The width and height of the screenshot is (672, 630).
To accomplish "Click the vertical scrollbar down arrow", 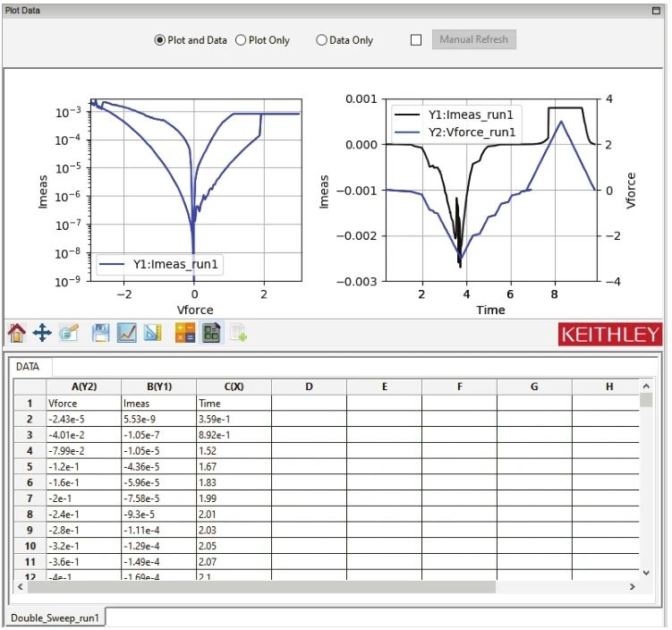I will [646, 572].
